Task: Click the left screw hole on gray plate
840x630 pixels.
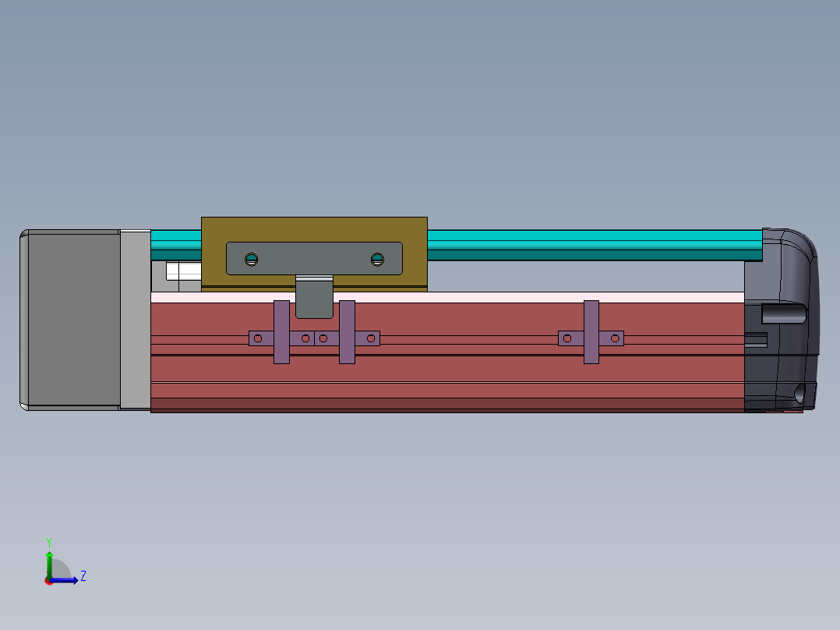Action: click(251, 260)
